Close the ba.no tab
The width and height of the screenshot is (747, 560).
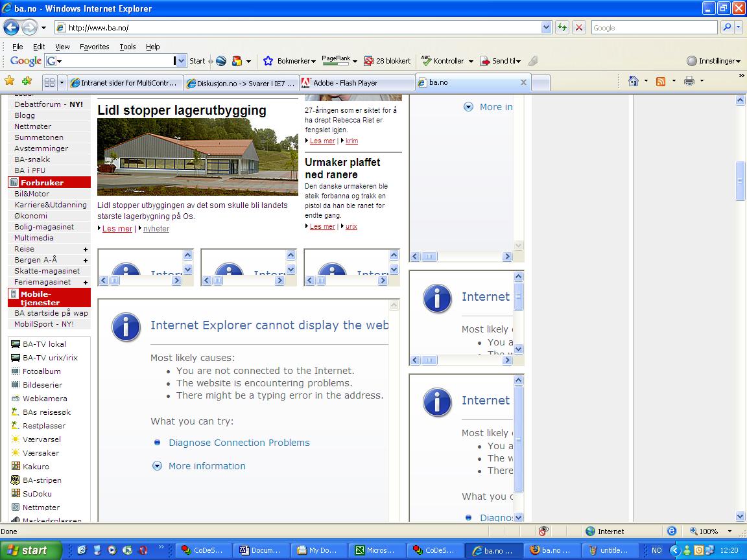coord(523,82)
